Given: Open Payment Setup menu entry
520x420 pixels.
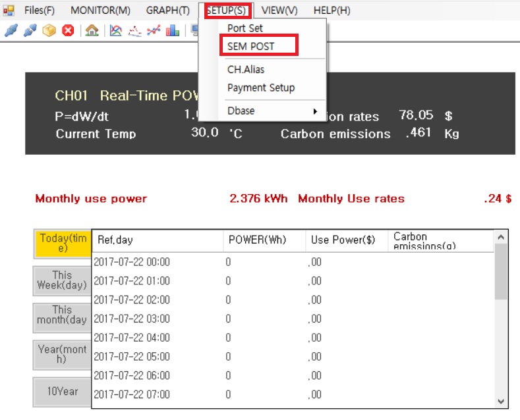Looking at the screenshot, I should point(261,88).
